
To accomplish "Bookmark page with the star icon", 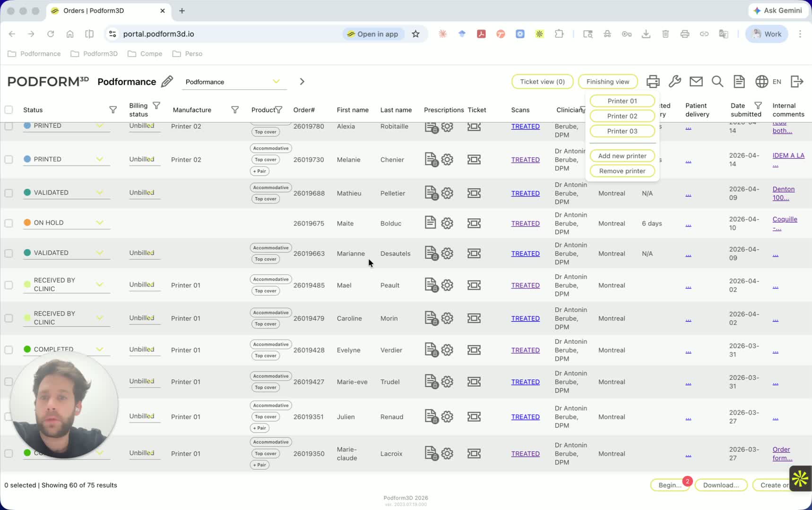I will point(415,34).
